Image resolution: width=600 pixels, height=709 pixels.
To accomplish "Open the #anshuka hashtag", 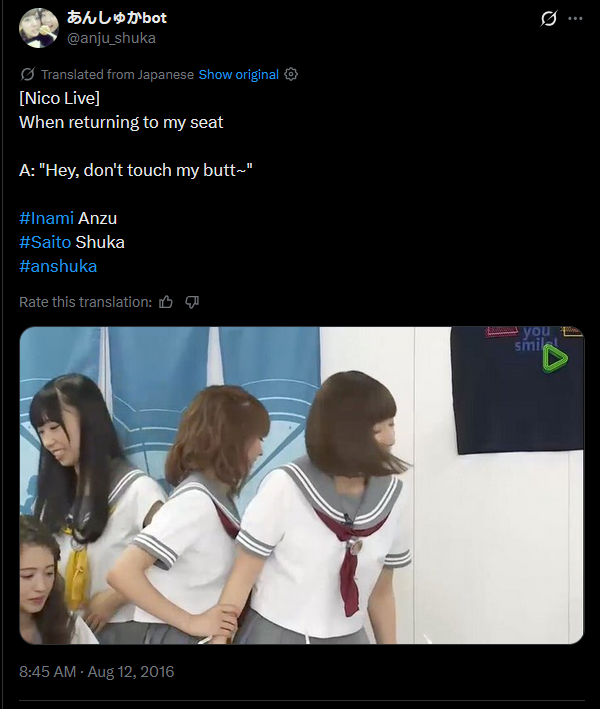I will (58, 266).
